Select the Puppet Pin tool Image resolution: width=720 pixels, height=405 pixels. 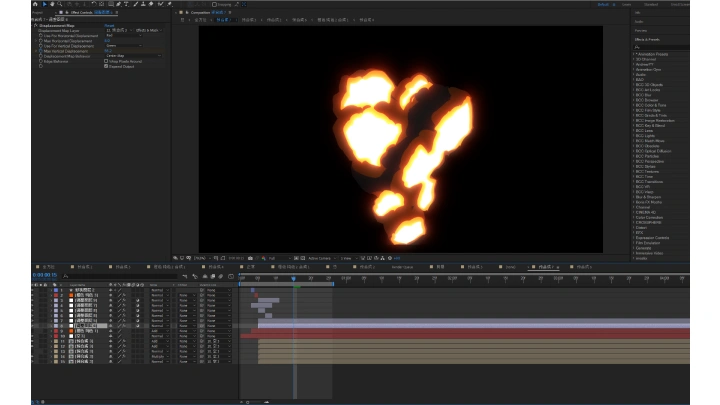[169, 4]
